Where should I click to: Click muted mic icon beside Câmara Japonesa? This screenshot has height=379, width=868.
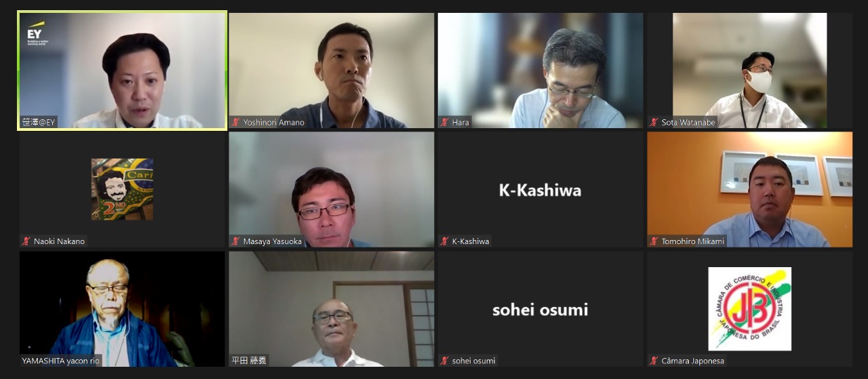click(x=654, y=361)
